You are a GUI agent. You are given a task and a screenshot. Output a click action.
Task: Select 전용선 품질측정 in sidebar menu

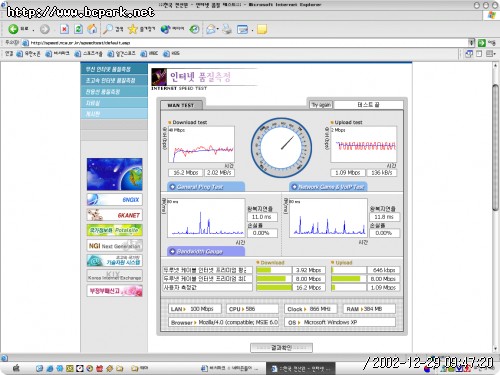tap(114, 91)
